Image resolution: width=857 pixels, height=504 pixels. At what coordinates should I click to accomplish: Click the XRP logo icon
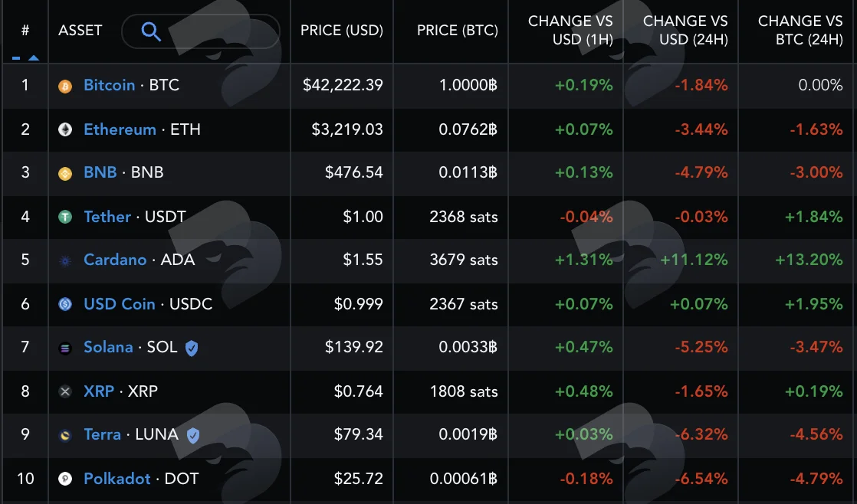pos(65,391)
